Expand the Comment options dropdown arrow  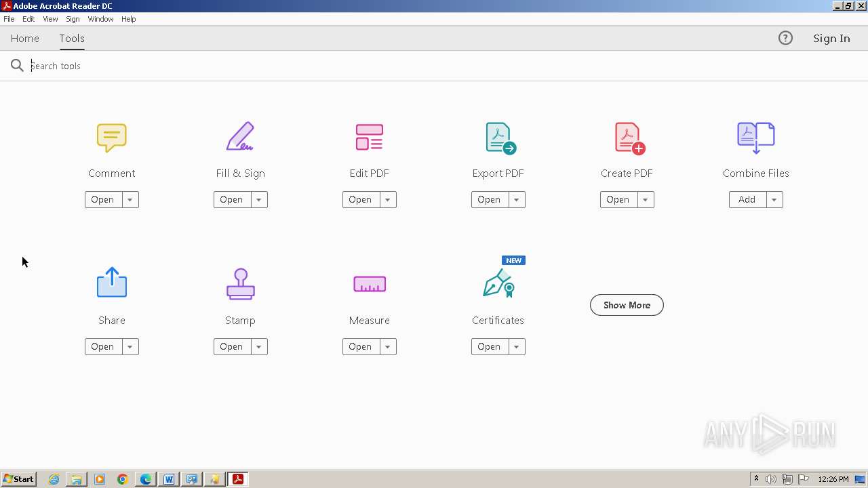[130, 199]
